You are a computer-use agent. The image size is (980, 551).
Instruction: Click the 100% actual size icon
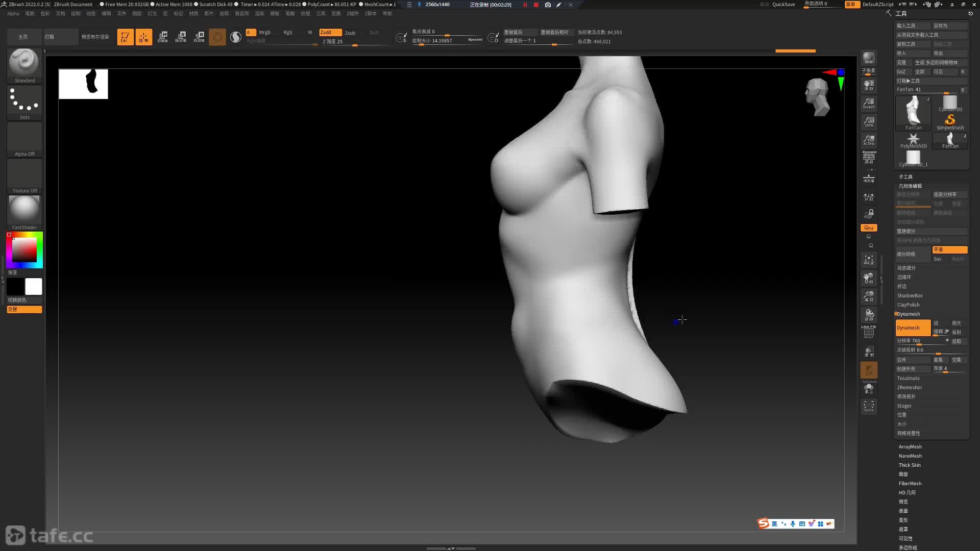[x=869, y=121]
